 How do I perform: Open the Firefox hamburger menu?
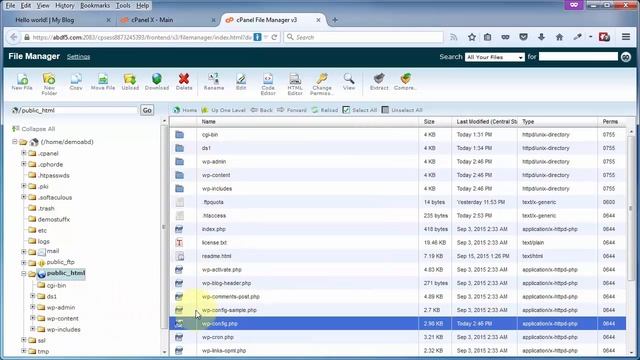(626, 37)
